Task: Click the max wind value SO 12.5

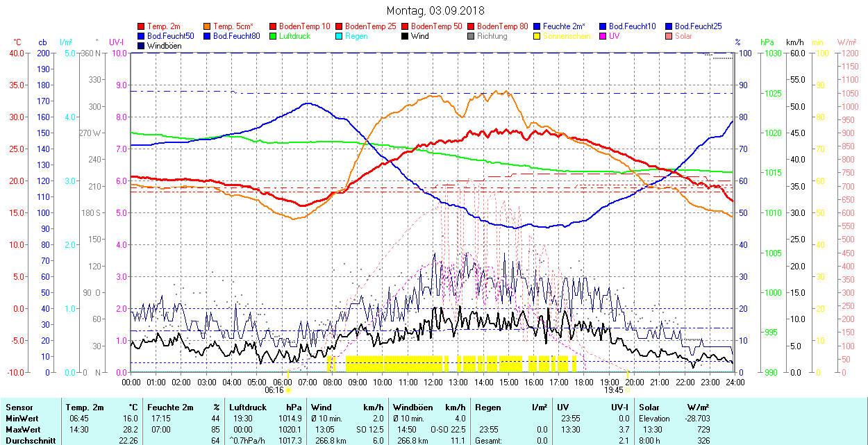Action: click(369, 430)
